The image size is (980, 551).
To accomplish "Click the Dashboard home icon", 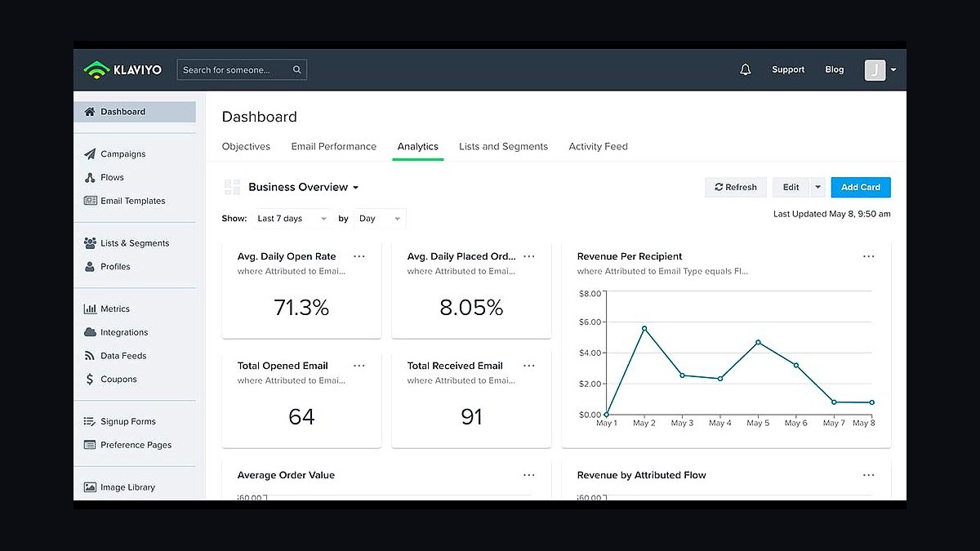I will (90, 112).
